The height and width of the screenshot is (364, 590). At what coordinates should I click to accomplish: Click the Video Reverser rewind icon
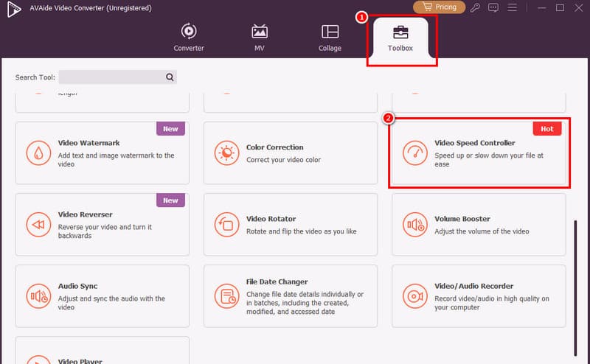37,224
